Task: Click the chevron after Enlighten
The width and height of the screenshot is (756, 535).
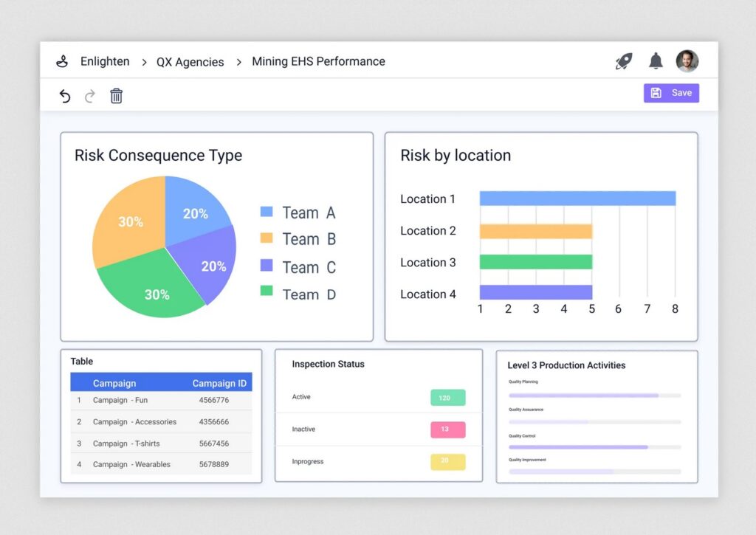Action: coord(144,62)
